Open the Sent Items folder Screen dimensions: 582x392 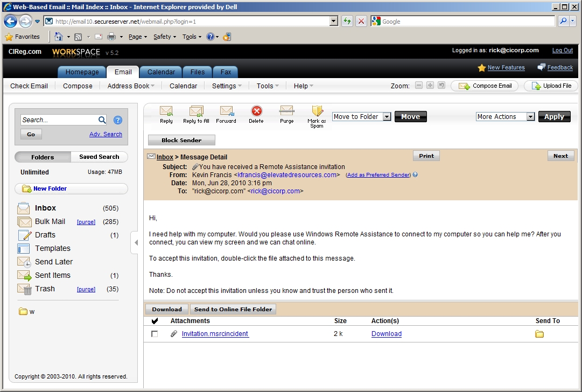(x=53, y=276)
